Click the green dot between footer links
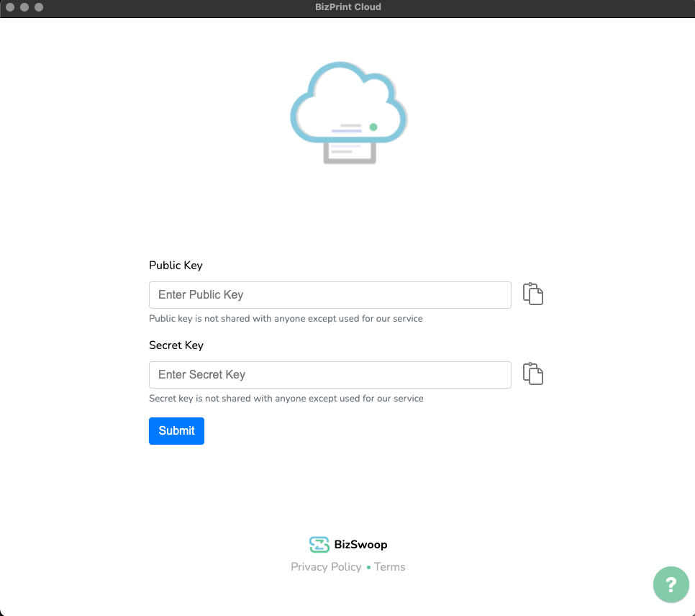 pos(368,568)
